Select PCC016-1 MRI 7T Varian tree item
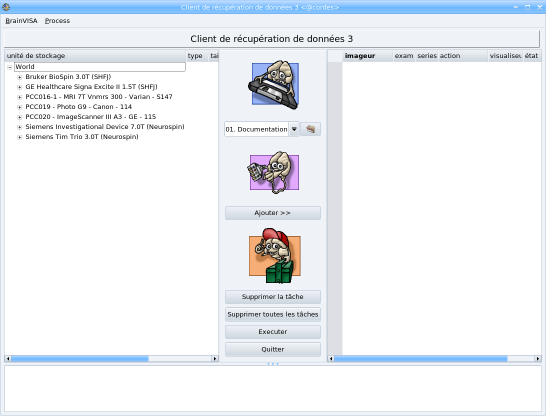 99,97
